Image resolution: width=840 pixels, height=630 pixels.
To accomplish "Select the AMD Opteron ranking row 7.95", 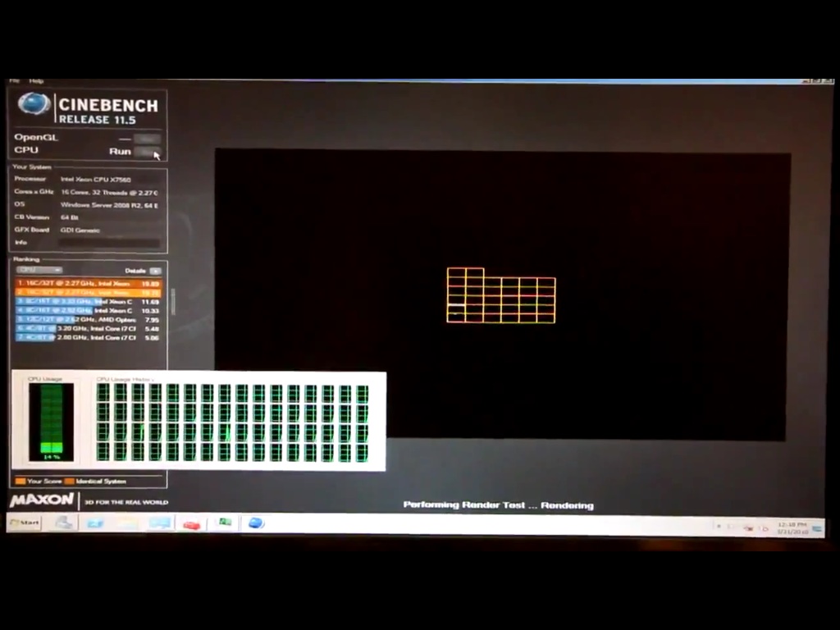I will pos(88,320).
